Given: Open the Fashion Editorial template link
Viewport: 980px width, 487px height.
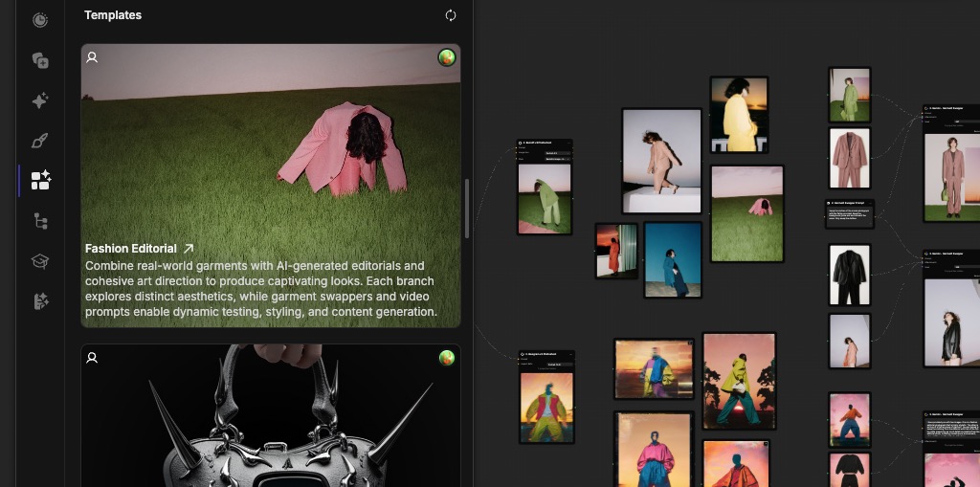Looking at the screenshot, I should coord(131,249).
